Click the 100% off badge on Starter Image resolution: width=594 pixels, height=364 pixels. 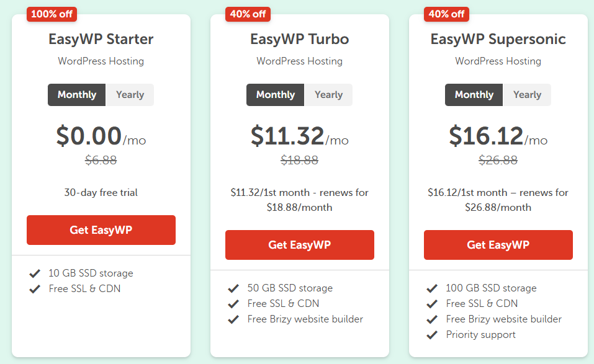(51, 13)
